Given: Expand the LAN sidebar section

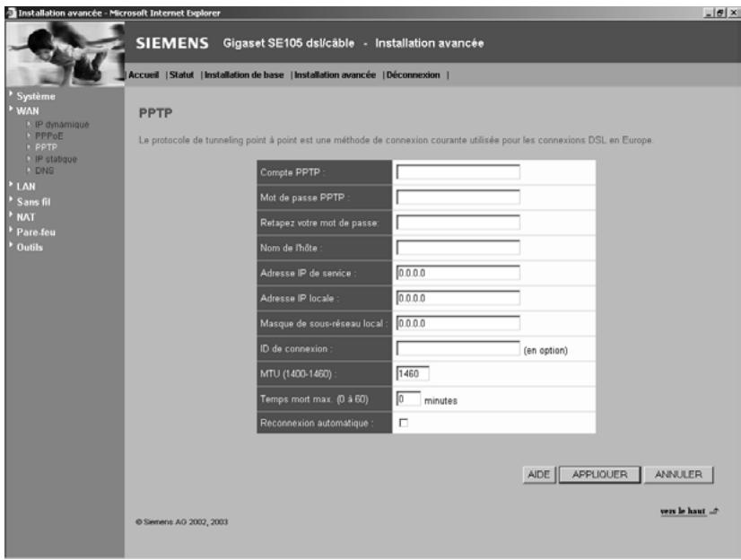Looking at the screenshot, I should (x=26, y=187).
